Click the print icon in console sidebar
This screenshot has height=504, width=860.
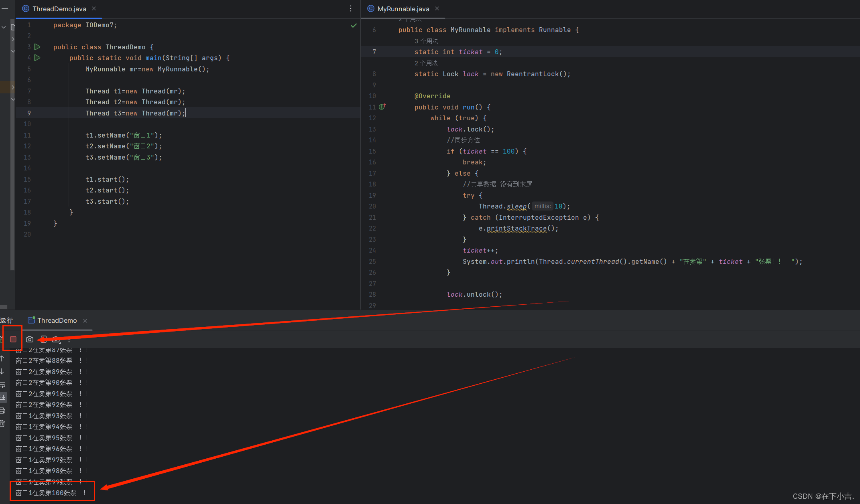tap(2, 411)
